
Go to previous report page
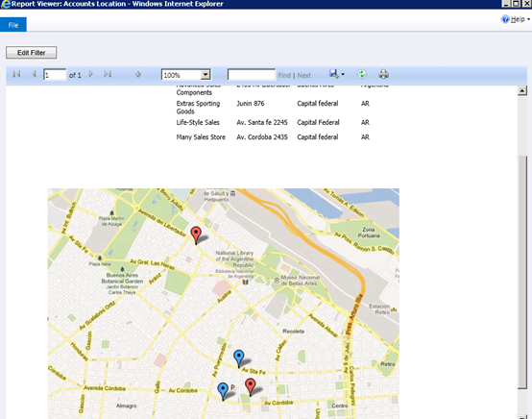click(x=34, y=74)
